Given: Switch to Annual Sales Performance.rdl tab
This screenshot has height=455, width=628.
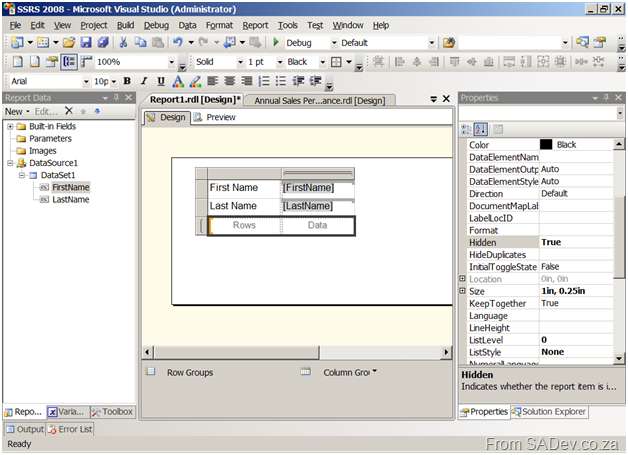Looking at the screenshot, I should [320, 101].
